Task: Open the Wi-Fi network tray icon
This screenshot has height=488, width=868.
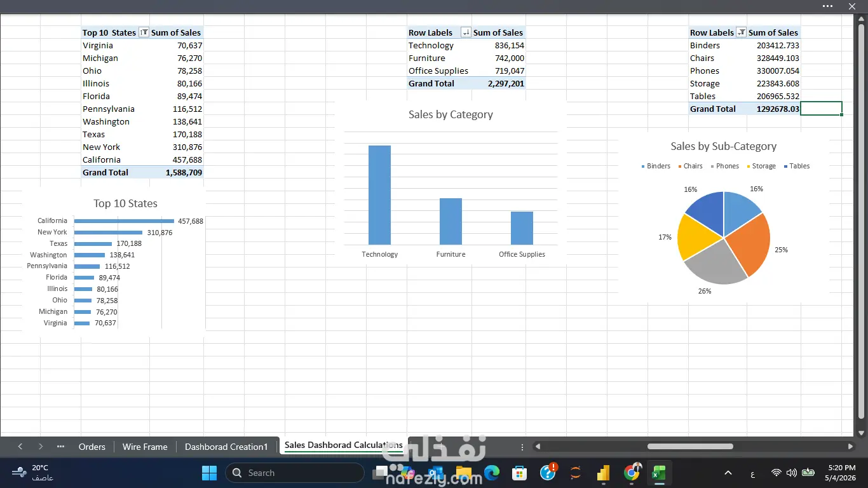Action: [x=776, y=473]
